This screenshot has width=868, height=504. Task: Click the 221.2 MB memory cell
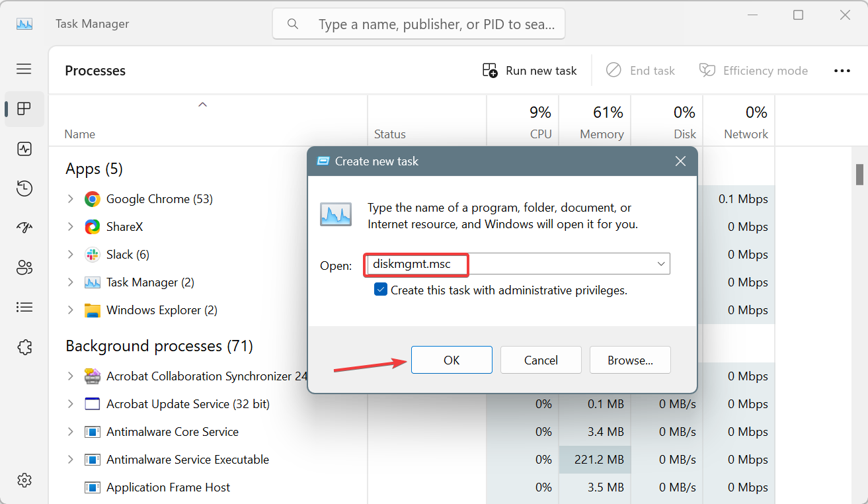(x=596, y=460)
